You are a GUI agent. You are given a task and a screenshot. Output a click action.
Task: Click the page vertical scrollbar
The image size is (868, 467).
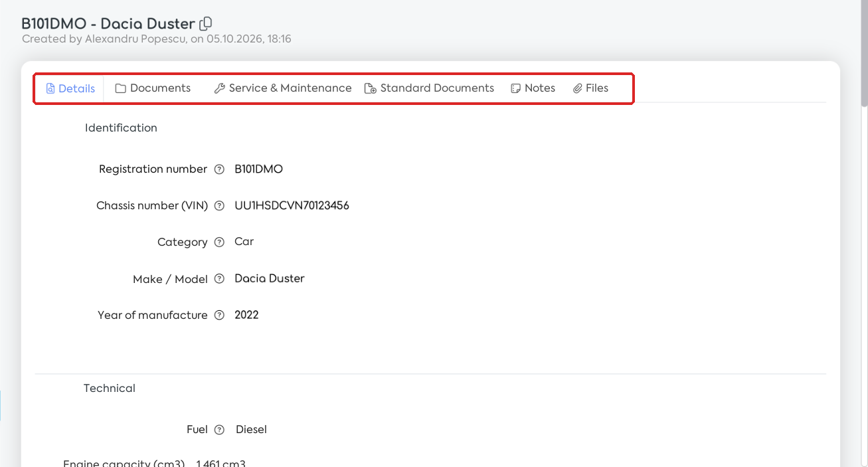coord(864,53)
